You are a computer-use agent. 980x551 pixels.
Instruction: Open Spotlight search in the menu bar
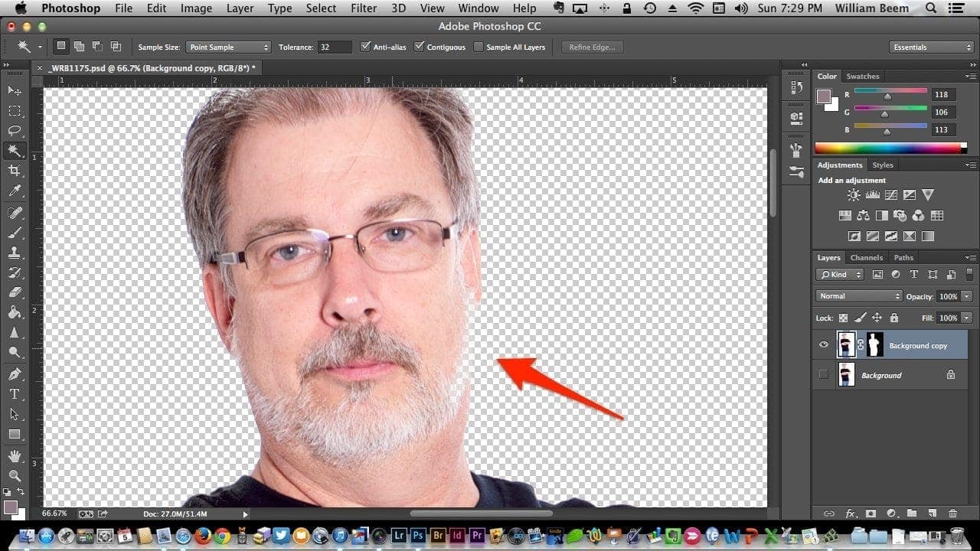[931, 8]
